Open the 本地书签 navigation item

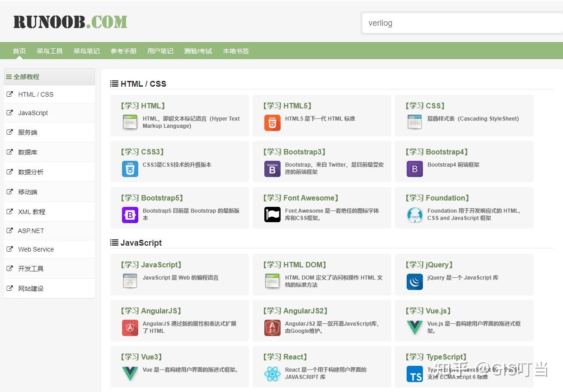tap(236, 51)
